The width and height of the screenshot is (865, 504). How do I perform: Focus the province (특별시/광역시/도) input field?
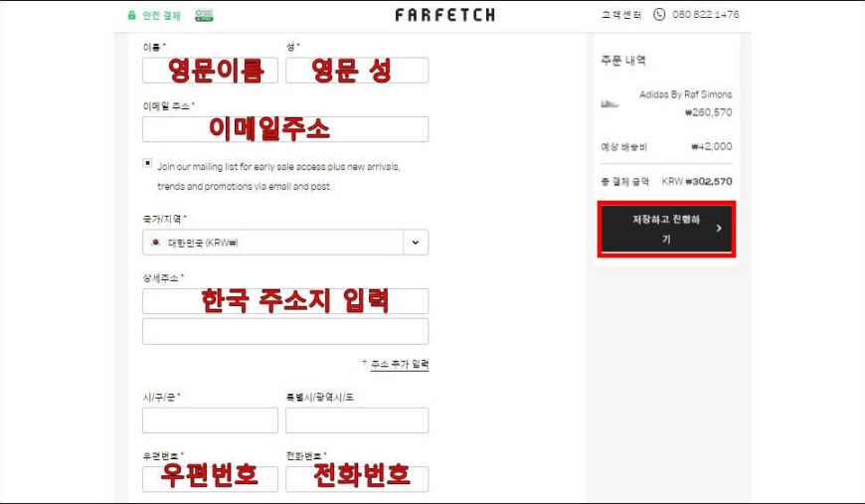[x=357, y=420]
